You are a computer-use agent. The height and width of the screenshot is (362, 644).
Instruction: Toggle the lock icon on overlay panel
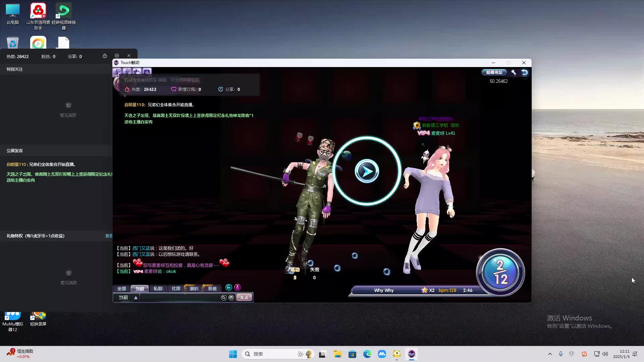point(105,56)
